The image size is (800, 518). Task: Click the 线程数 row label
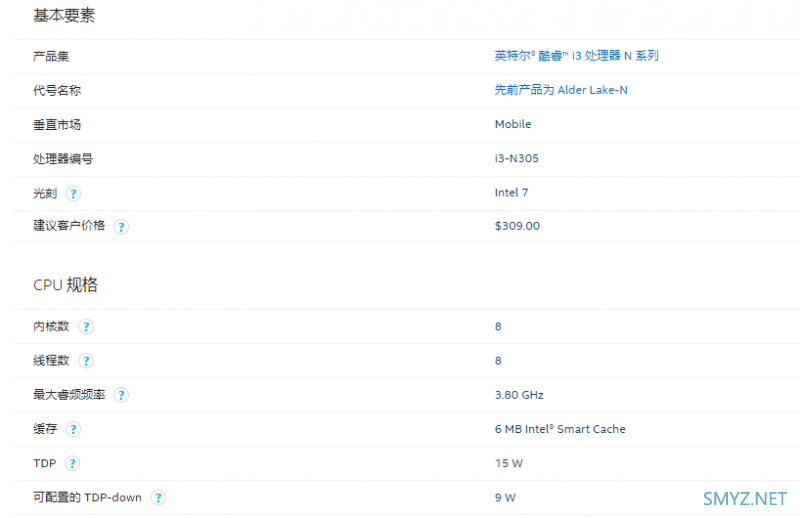[51, 360]
